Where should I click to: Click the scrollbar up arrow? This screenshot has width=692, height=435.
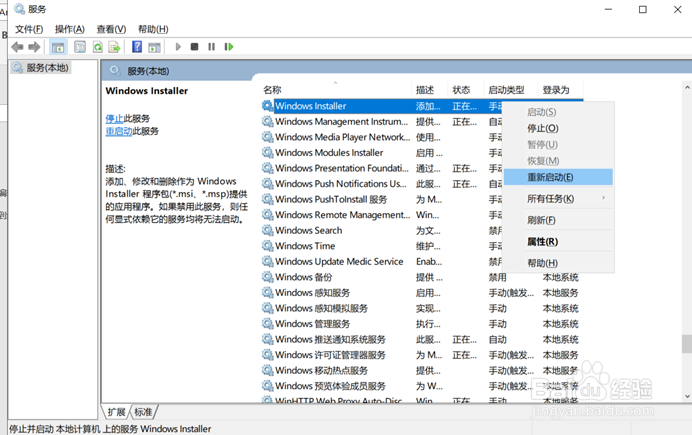point(687,87)
